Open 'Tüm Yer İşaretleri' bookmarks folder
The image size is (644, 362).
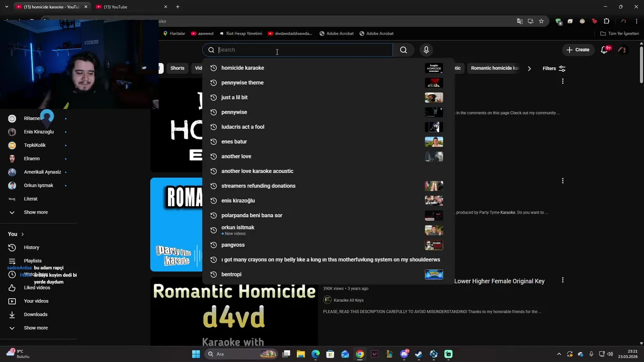point(620,34)
